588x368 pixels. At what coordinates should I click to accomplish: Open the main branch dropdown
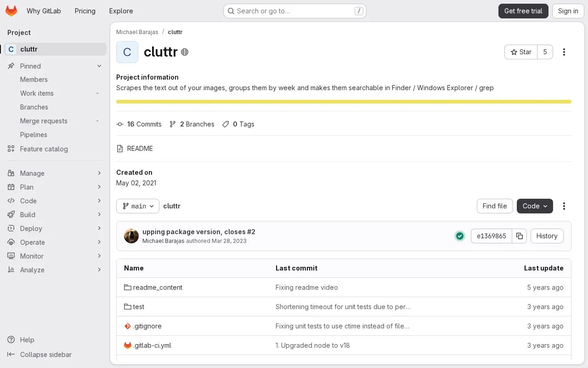138,206
